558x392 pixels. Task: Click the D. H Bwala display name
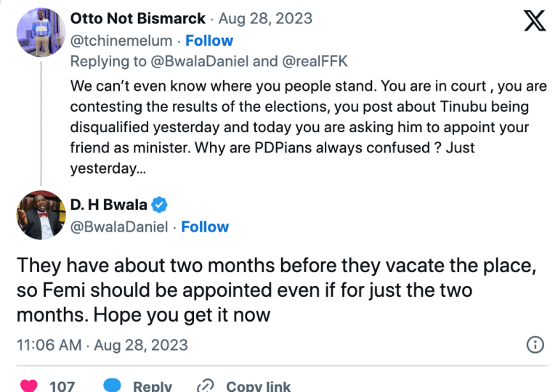pos(108,205)
